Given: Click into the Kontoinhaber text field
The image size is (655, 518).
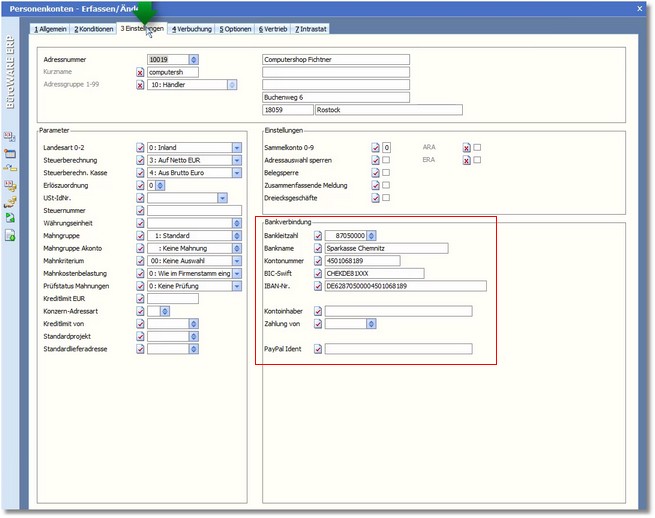Looking at the screenshot, I should (x=398, y=311).
